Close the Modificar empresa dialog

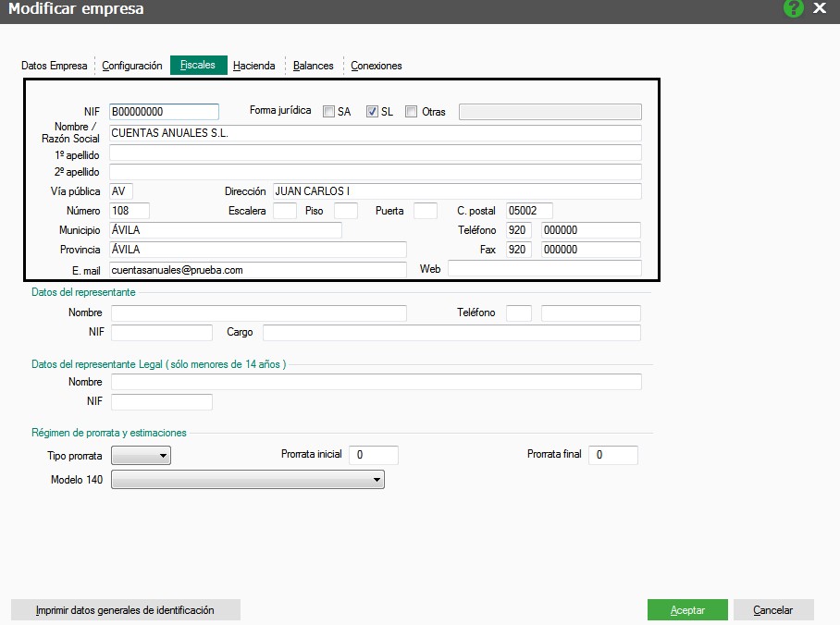coord(819,8)
